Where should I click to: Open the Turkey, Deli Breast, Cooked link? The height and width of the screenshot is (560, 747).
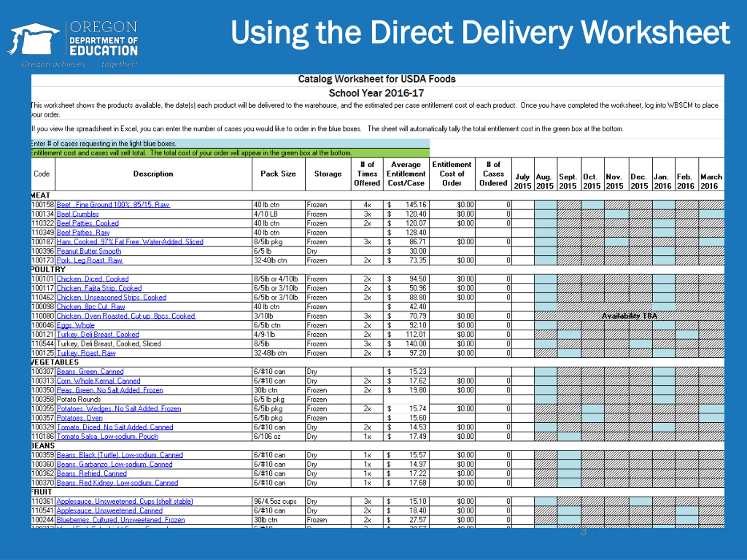pyautogui.click(x=98, y=335)
